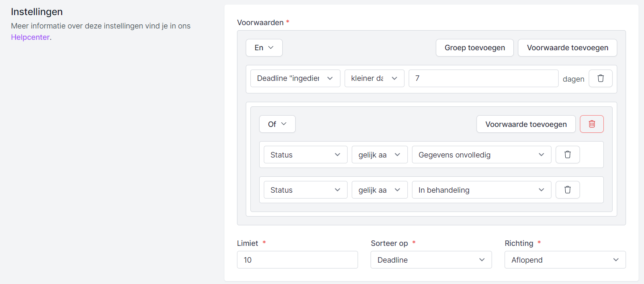The height and width of the screenshot is (284, 644).
Task: Click the top-level 'Voorwaarde toevoegen' button
Action: (567, 48)
